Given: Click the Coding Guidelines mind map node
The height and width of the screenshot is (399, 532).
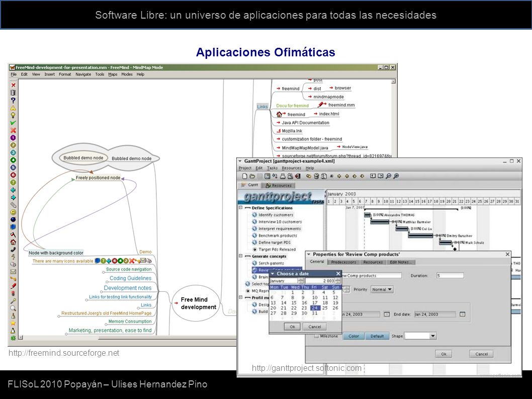Looking at the screenshot, I should pyautogui.click(x=130, y=278).
